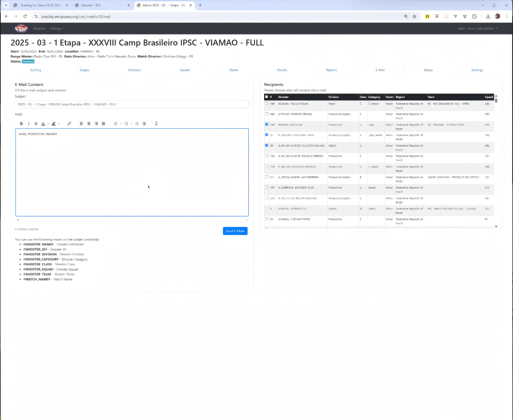Toggle bold formatting in the email editor
Image resolution: width=513 pixels, height=420 pixels.
[21, 124]
